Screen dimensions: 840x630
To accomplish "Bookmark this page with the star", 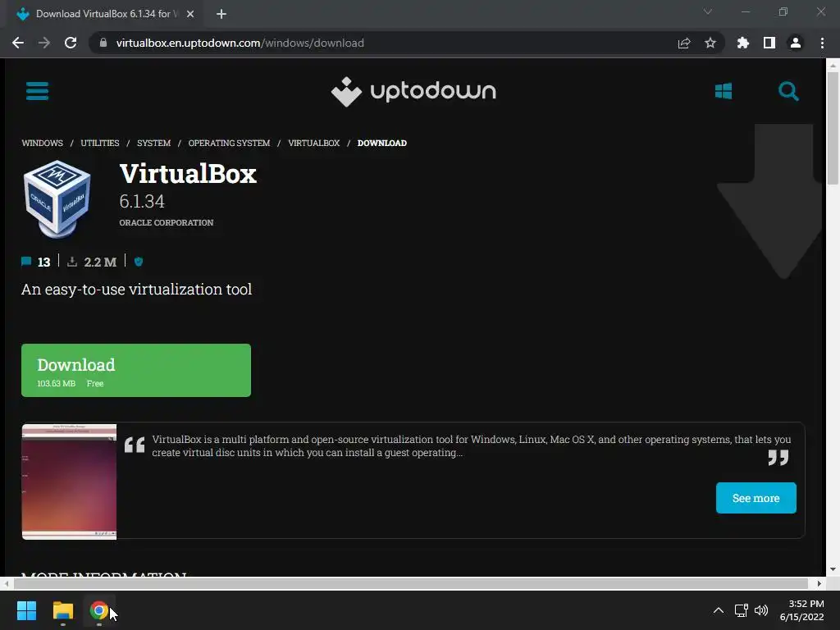I will coord(710,43).
